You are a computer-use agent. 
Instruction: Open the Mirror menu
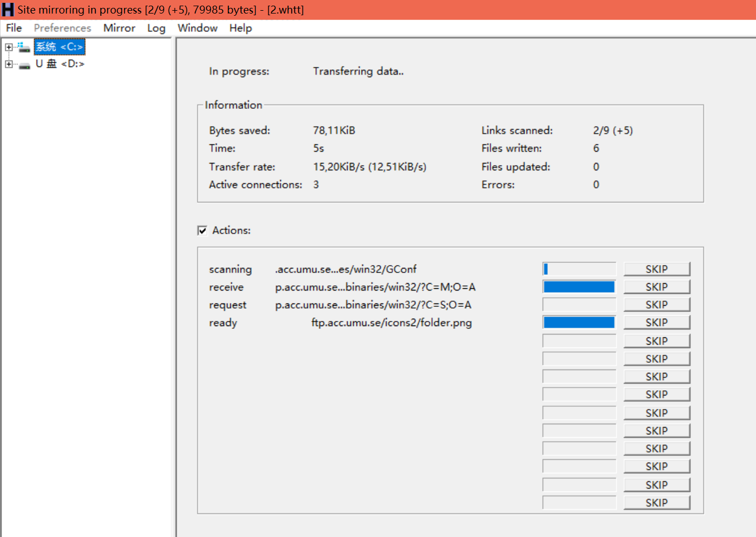tap(119, 28)
